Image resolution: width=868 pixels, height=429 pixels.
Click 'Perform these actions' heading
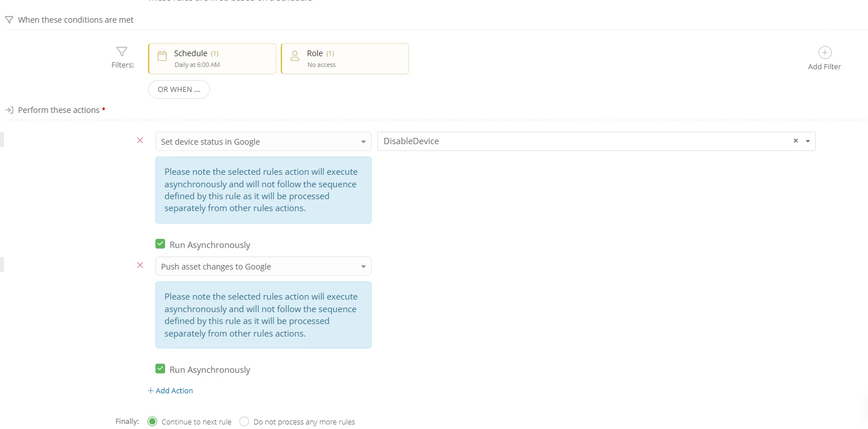pyautogui.click(x=59, y=110)
